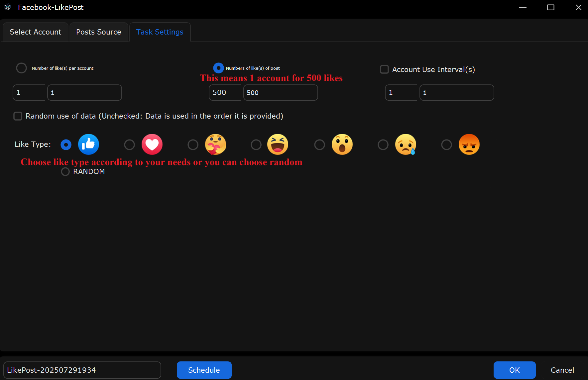The height and width of the screenshot is (380, 588).
Task: Select Numbers of like(s) of post radio
Action: (218, 68)
